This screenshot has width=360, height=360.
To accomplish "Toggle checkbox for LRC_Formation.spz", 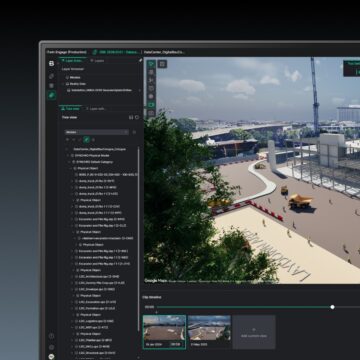I will pos(76,308).
